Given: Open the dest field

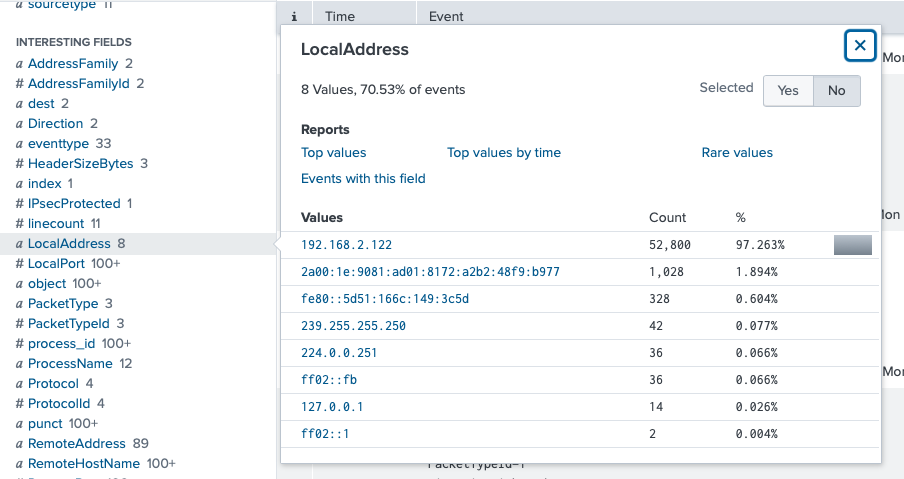Looking at the screenshot, I should pos(41,104).
